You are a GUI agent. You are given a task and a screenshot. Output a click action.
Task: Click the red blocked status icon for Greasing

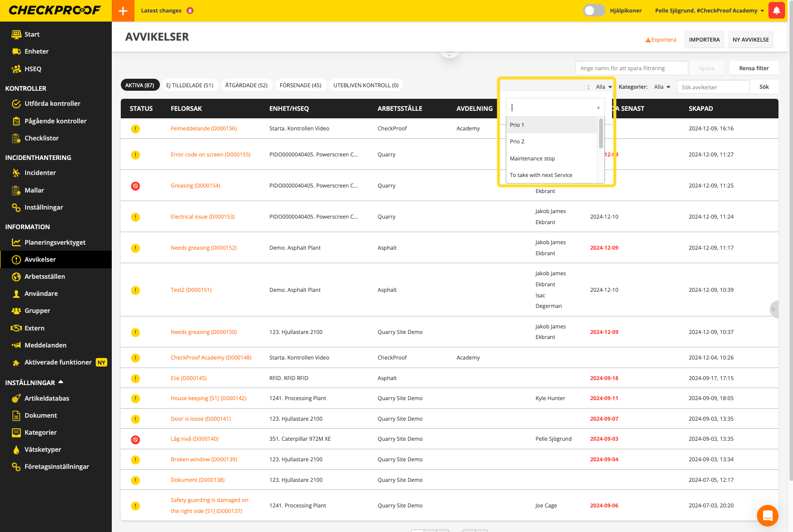(135, 186)
